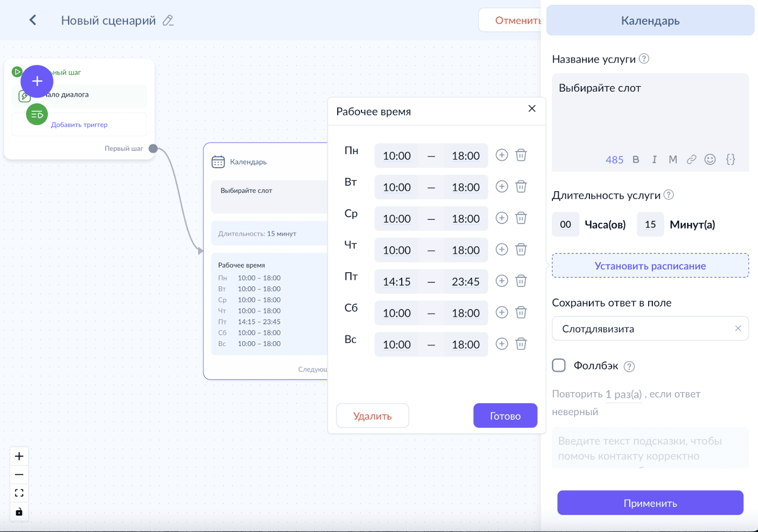Clear the Слотдлявизита field value
Screen dimensions: 758x532
[738, 328]
